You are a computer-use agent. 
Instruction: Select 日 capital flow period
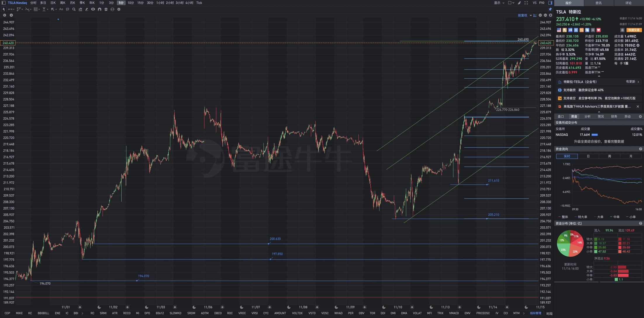click(588, 156)
